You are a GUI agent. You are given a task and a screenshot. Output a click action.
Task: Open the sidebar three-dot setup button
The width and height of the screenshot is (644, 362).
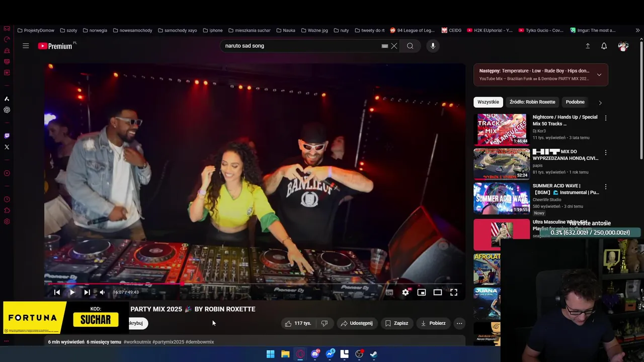point(7,341)
